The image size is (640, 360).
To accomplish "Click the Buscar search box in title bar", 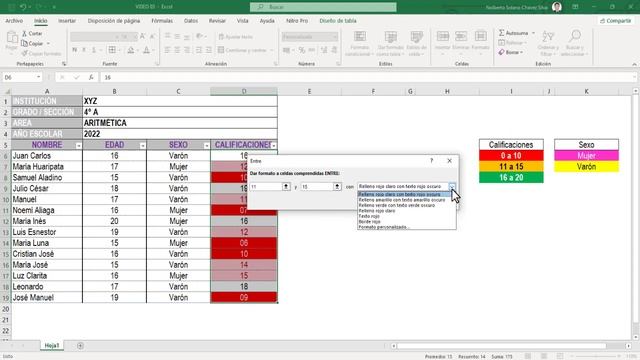I will point(323,7).
